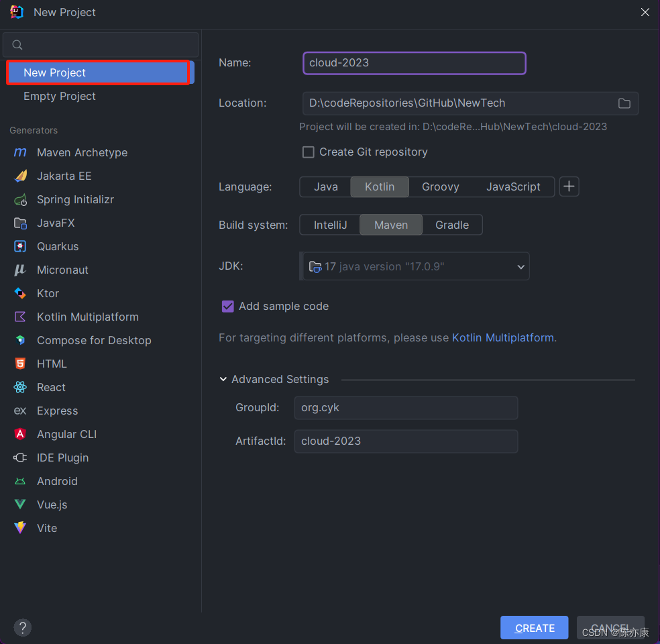Select Groovy as the language

point(440,187)
